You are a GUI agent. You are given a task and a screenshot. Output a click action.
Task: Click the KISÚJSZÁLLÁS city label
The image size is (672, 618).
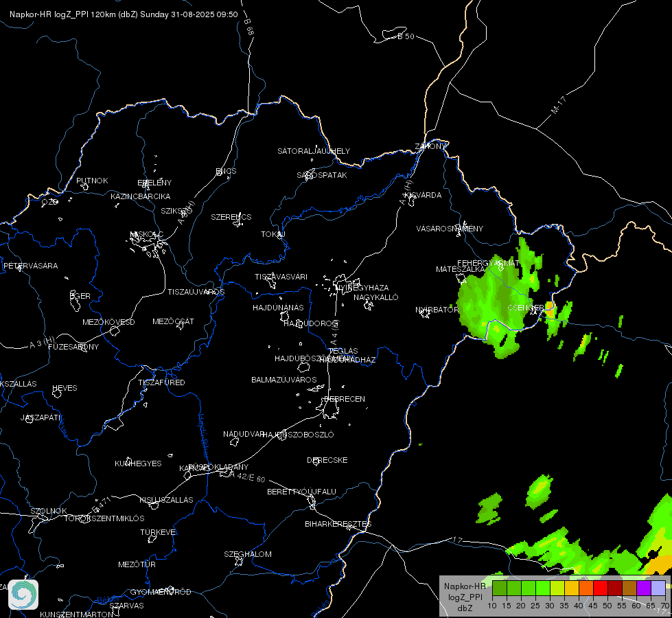point(166,500)
